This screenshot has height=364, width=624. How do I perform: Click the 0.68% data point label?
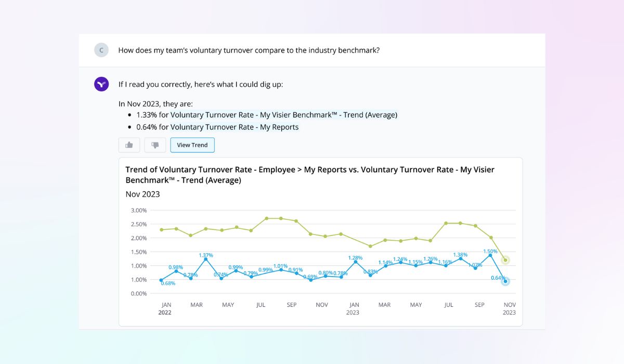click(168, 283)
